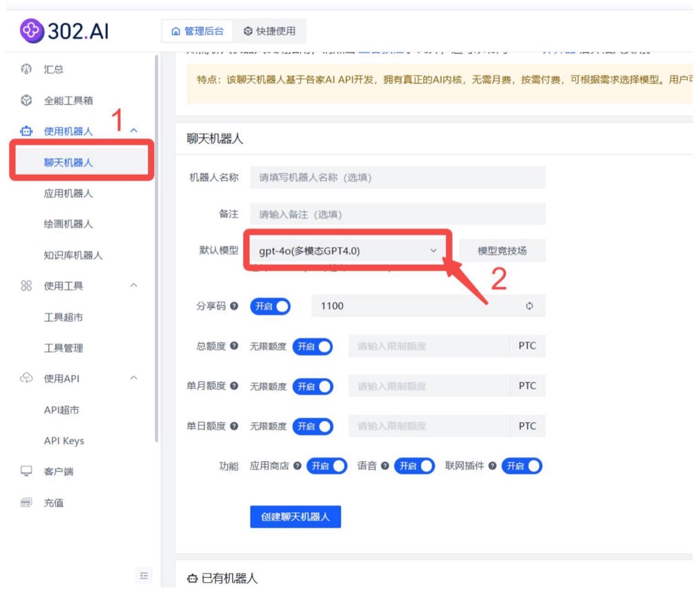Click sidebar collapse icon at bottom
Viewport: 700px width, 590px height.
click(x=143, y=576)
